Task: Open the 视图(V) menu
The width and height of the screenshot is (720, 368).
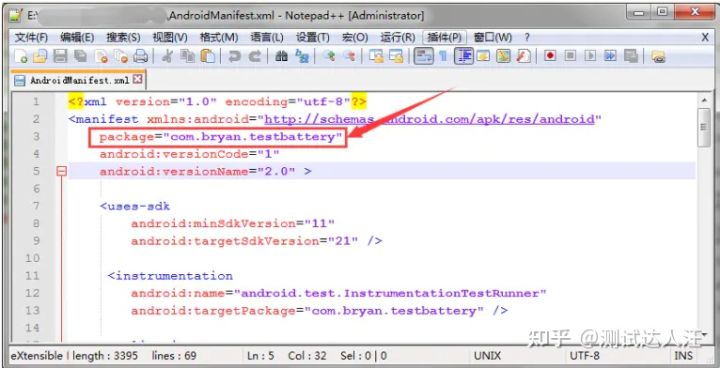Action: coord(170,37)
